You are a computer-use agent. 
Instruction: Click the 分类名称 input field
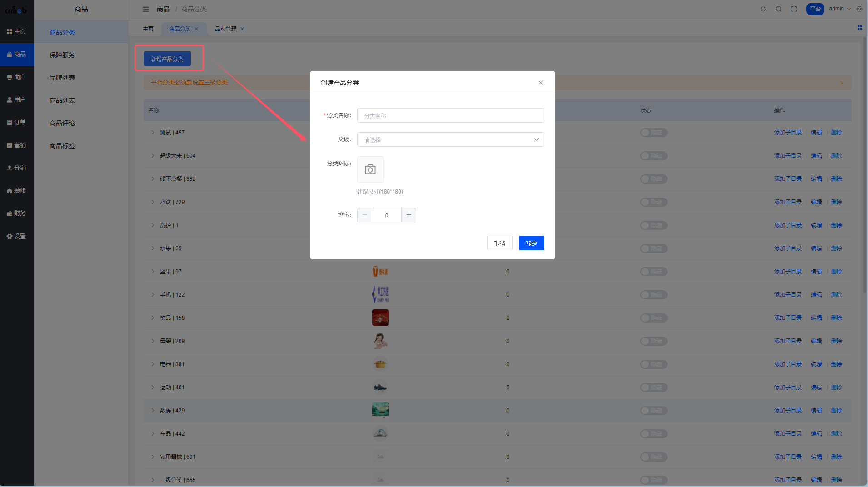[x=450, y=115]
